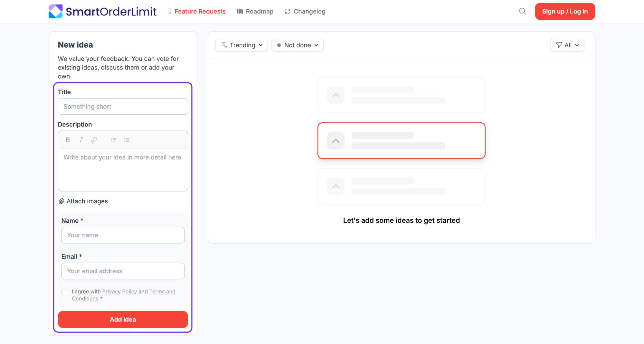Insert a numbered list in description

(x=127, y=140)
